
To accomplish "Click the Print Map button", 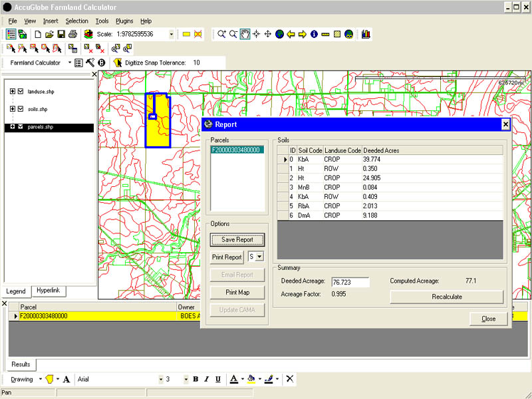I will coord(237,293).
